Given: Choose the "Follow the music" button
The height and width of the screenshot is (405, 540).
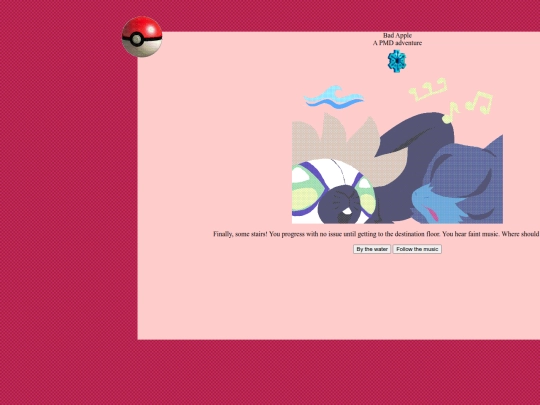Looking at the screenshot, I should pos(417,249).
